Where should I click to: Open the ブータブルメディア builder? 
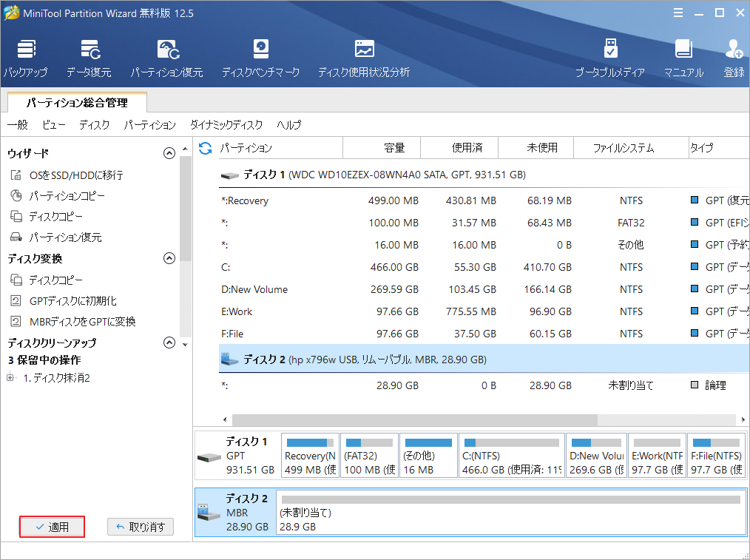point(611,57)
